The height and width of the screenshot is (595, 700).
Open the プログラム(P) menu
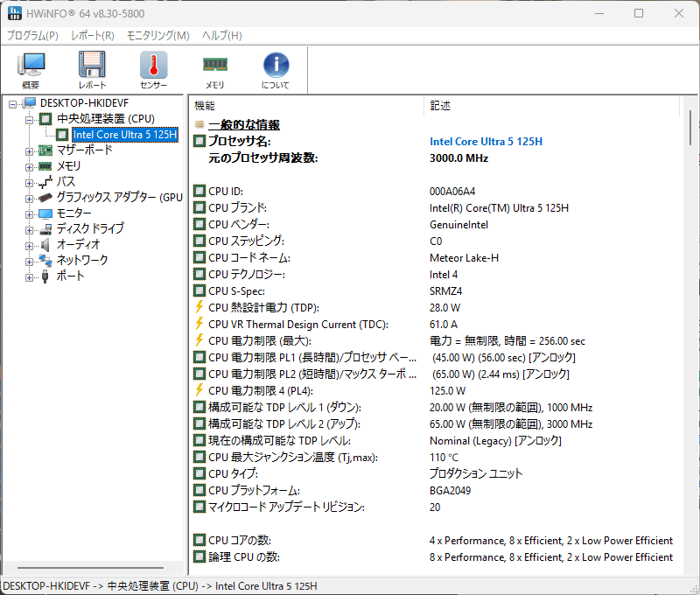point(32,36)
